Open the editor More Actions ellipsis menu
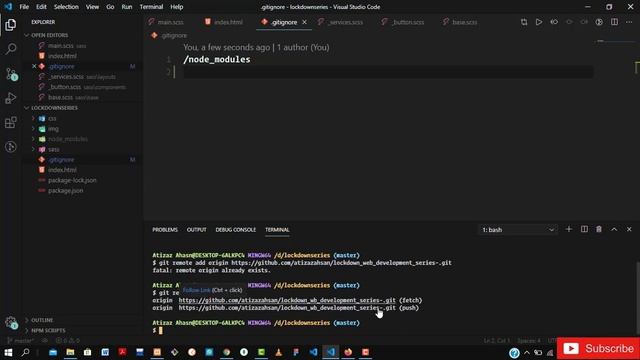The width and height of the screenshot is (640, 360). coord(629,22)
